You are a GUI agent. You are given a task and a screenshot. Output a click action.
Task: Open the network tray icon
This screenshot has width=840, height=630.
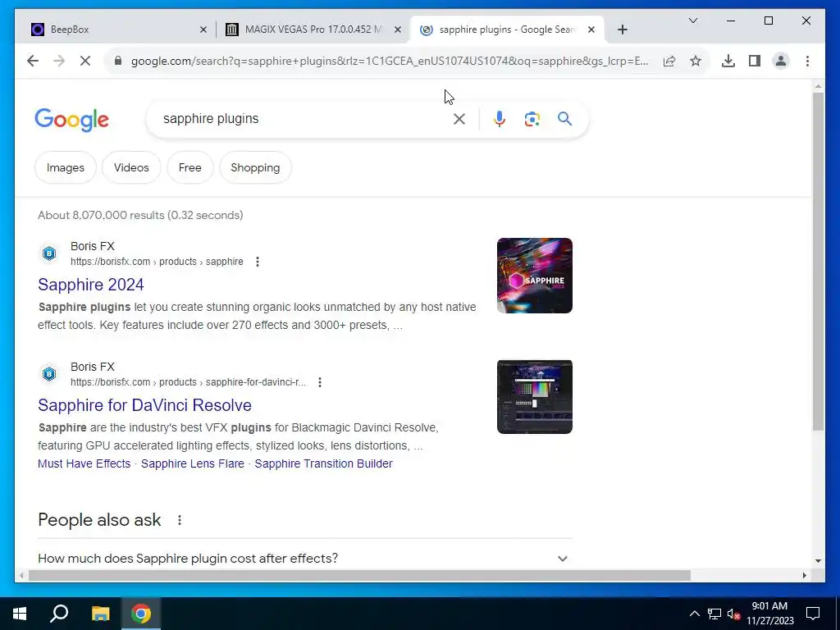714,614
